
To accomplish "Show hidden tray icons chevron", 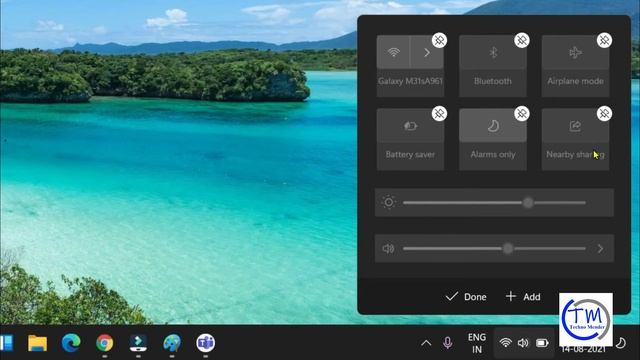I will (x=426, y=343).
